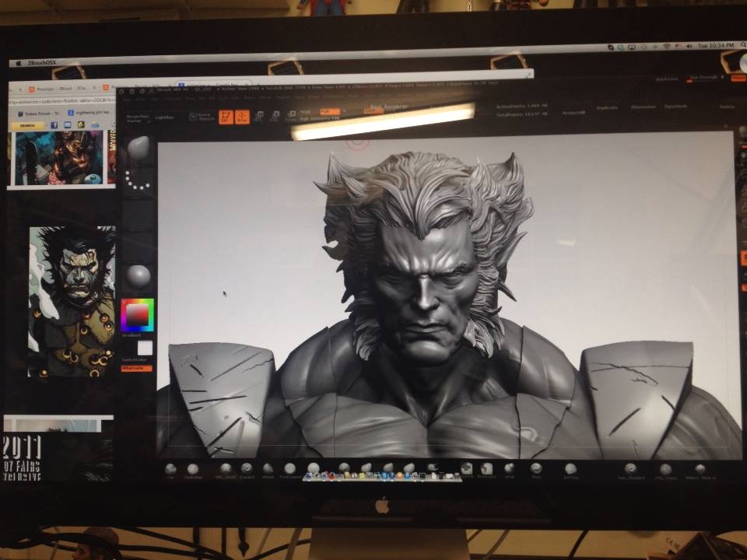Click the white secondary color swatch
Viewport: 747px width, 560px height.
pos(145,348)
